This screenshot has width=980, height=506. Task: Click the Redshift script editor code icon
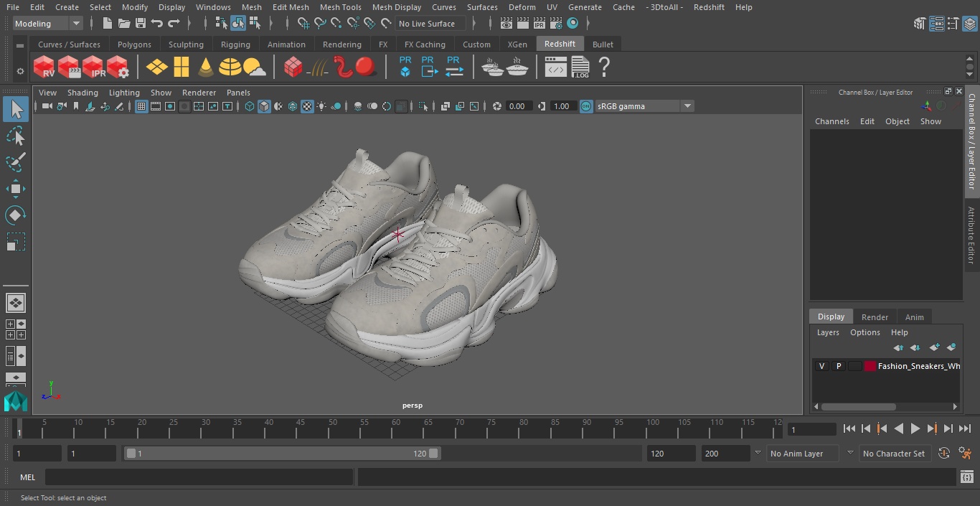pyautogui.click(x=556, y=67)
